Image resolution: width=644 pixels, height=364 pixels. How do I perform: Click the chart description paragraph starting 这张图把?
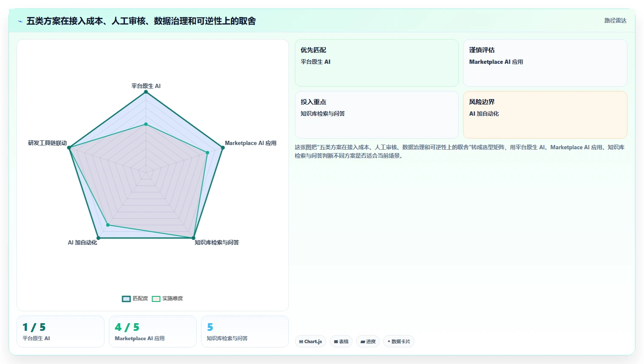point(460,151)
